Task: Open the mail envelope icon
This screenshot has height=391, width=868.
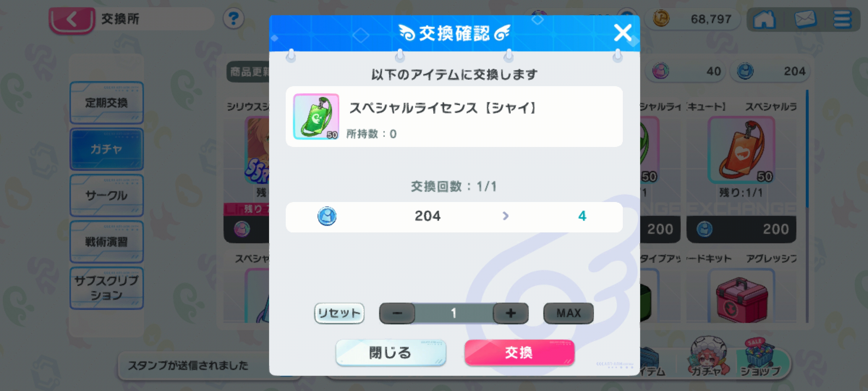Action: pyautogui.click(x=805, y=19)
